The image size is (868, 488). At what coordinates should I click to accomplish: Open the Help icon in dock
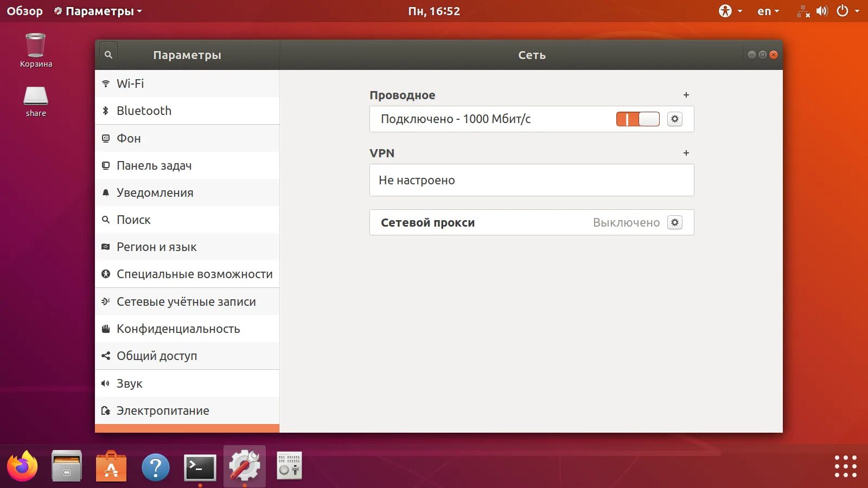click(156, 467)
